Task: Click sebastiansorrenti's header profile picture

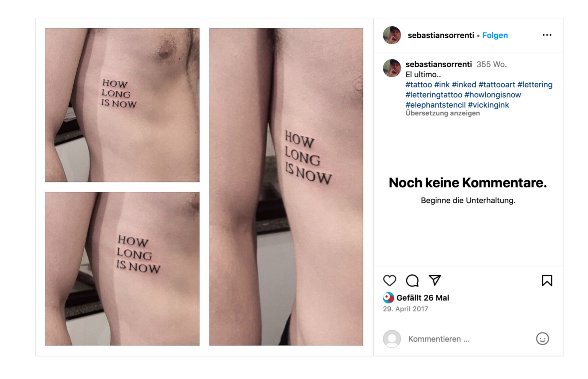Action: [392, 35]
